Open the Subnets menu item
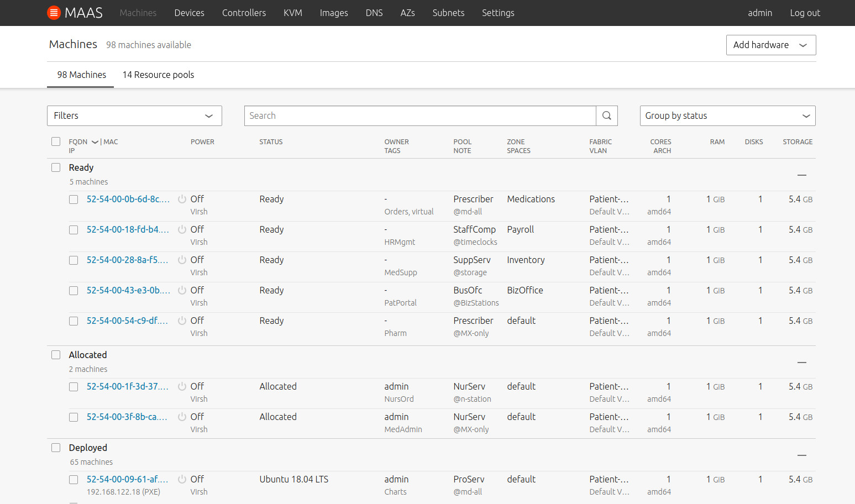The image size is (855, 504). point(448,13)
